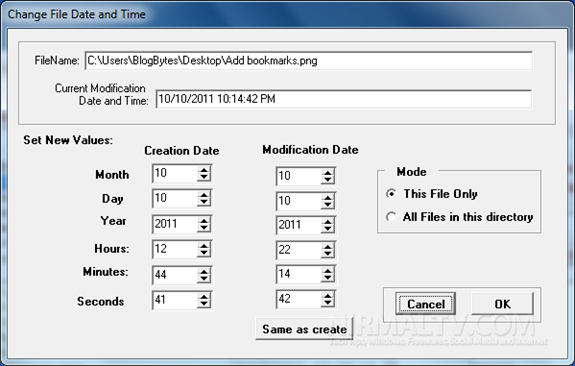The width and height of the screenshot is (575, 366).
Task: Click the Current Modification Date and Time field
Action: click(344, 99)
